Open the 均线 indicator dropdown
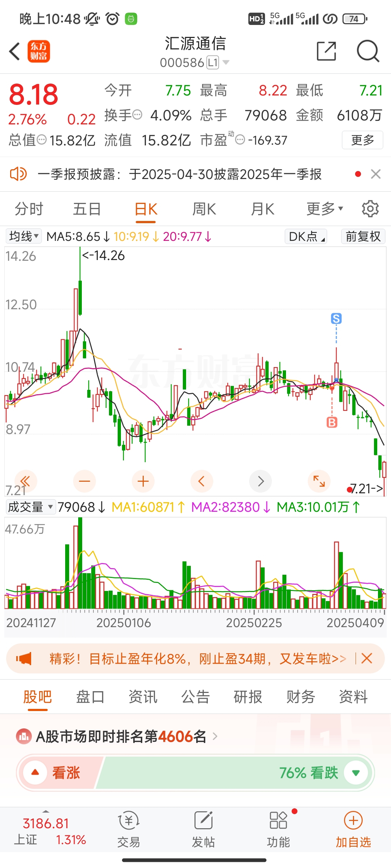This screenshot has height=868, width=391. (x=24, y=236)
